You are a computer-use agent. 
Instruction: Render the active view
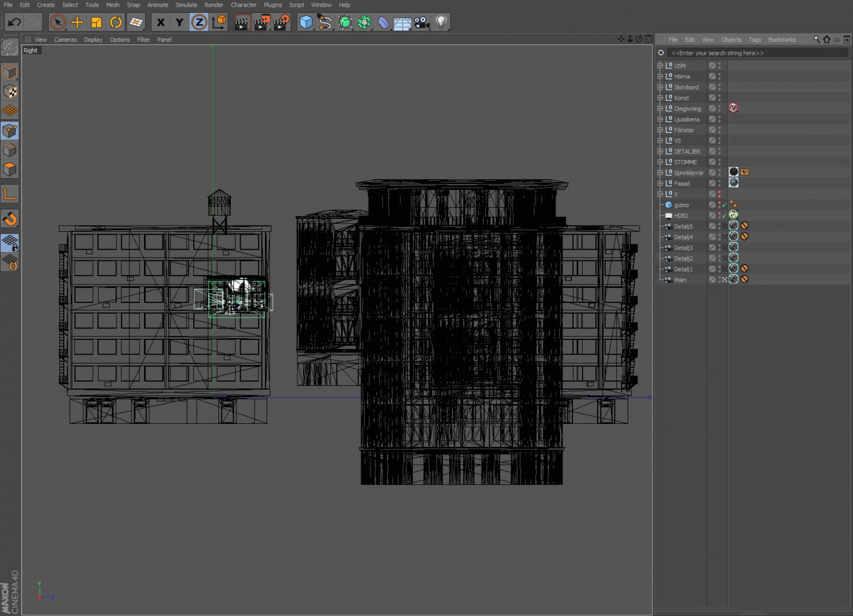coord(242,22)
